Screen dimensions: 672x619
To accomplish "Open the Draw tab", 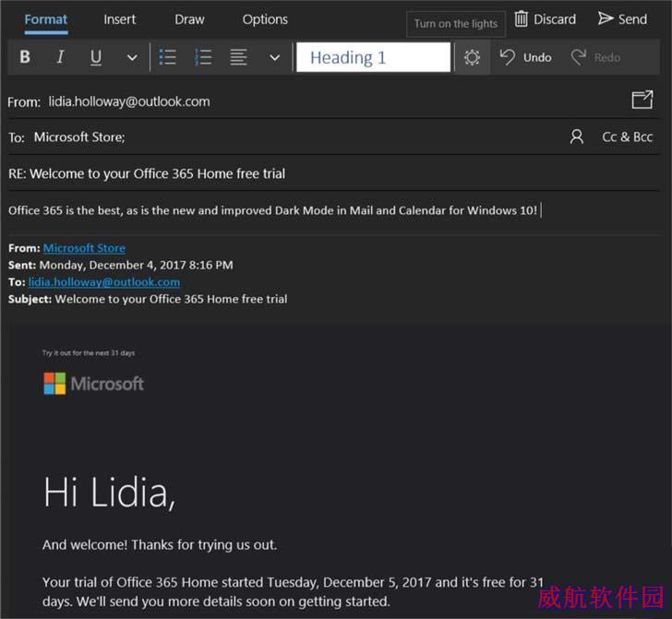I will 189,19.
